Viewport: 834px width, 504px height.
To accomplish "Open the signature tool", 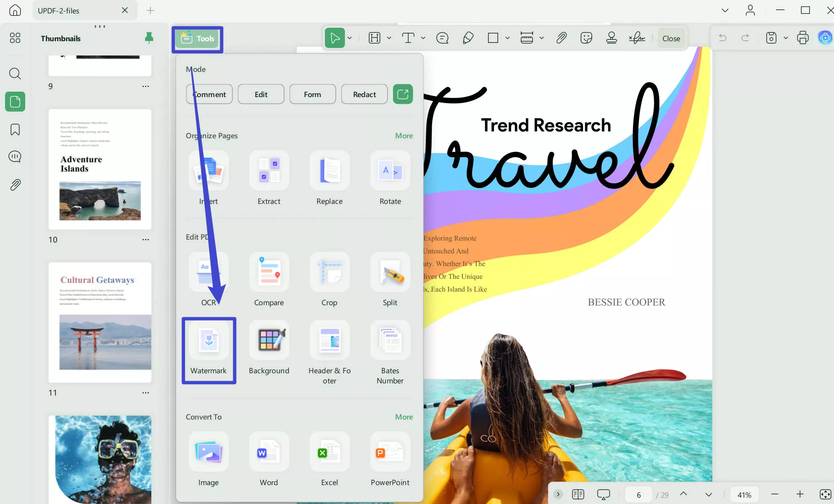I will coord(637,38).
